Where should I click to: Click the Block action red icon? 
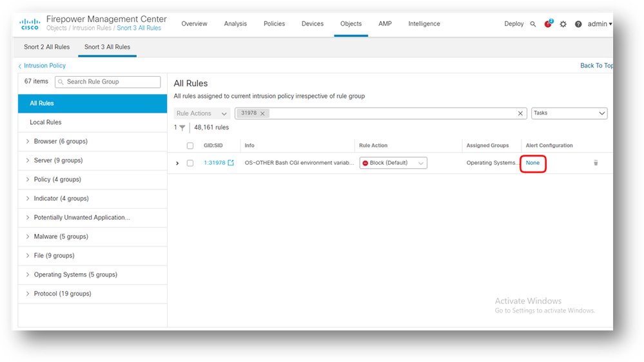pyautogui.click(x=365, y=164)
